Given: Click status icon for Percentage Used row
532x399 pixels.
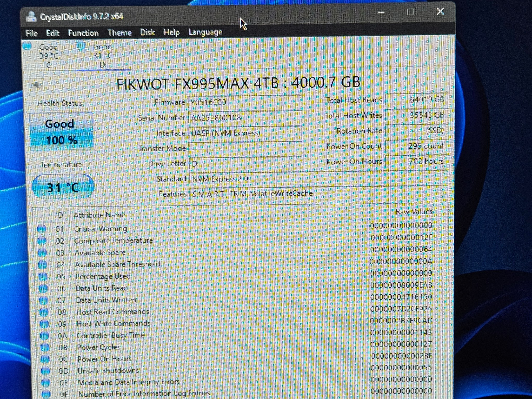Looking at the screenshot, I should point(43,277).
